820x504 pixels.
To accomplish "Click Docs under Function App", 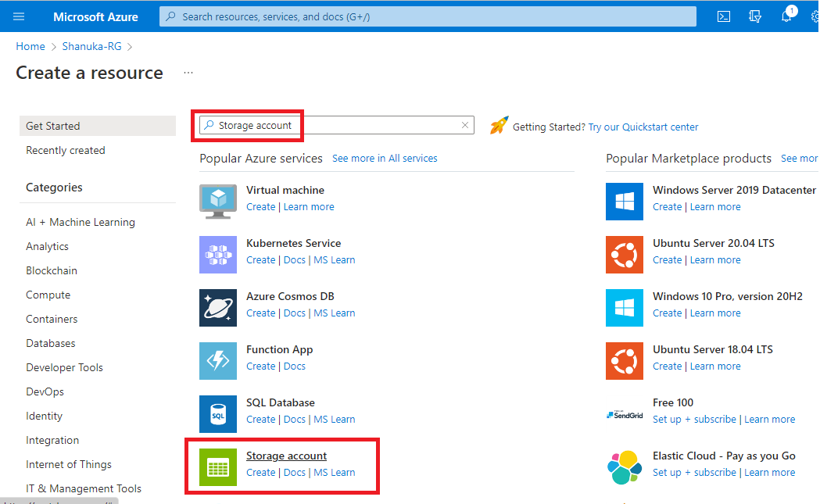I will tap(295, 366).
